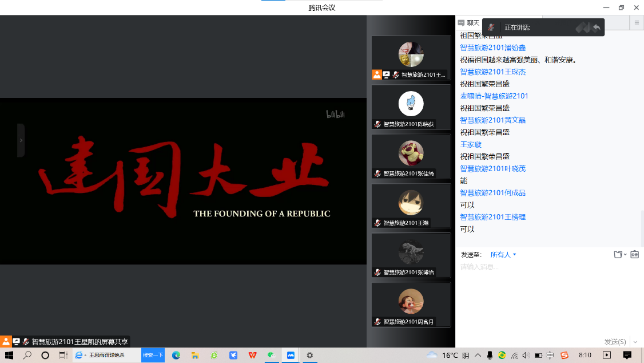Select sender name 智慧旅游2101王琛杰 in chat
The width and height of the screenshot is (644, 363).
click(x=493, y=72)
